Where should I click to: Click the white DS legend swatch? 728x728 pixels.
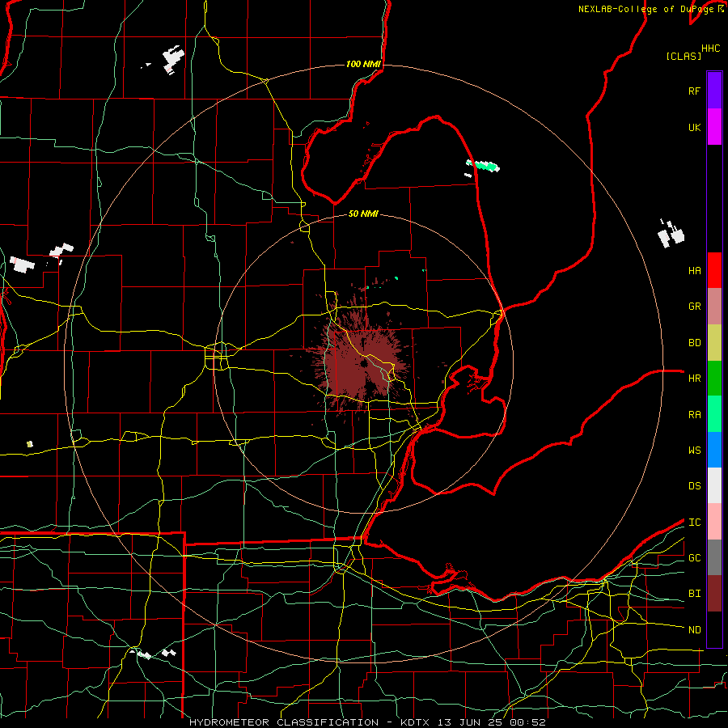click(x=714, y=485)
